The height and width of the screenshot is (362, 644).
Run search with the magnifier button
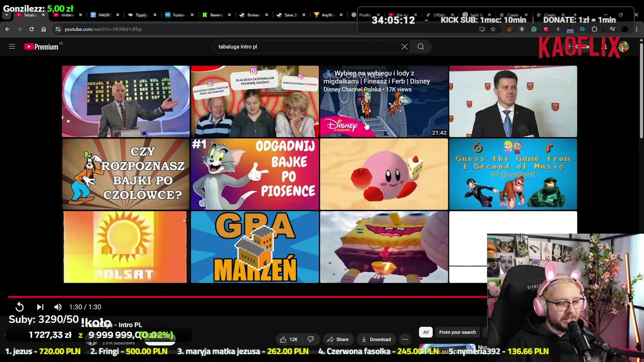[421, 47]
